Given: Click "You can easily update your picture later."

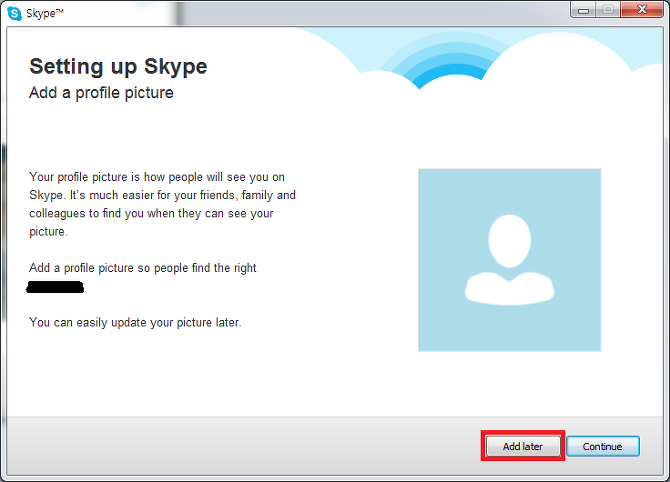Looking at the screenshot, I should [135, 322].
